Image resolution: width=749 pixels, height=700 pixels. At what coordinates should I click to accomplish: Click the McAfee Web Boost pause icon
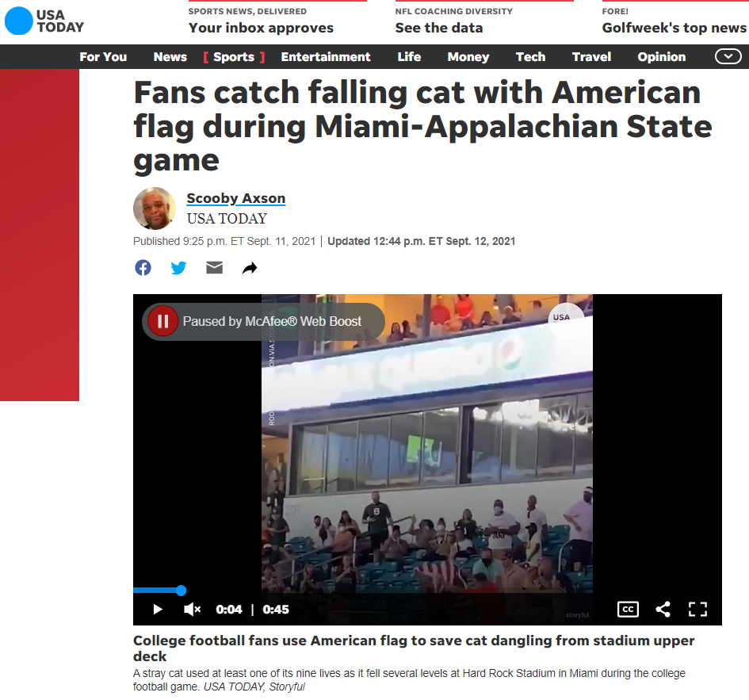tap(163, 321)
